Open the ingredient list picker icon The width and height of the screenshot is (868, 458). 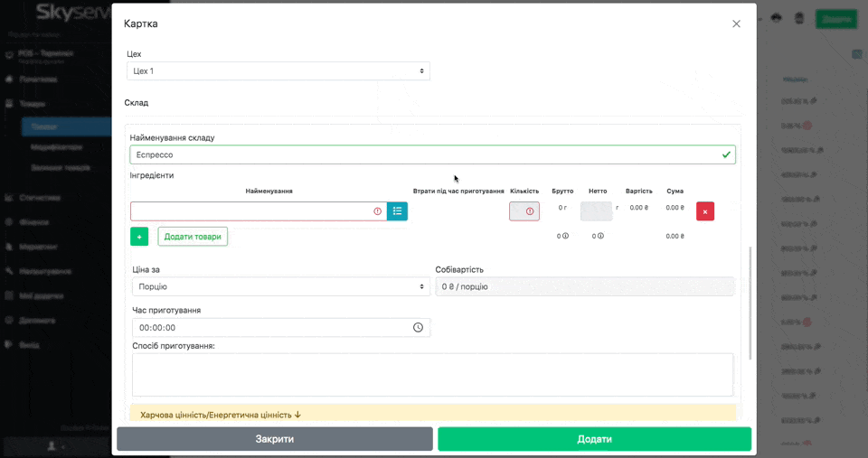click(x=397, y=211)
